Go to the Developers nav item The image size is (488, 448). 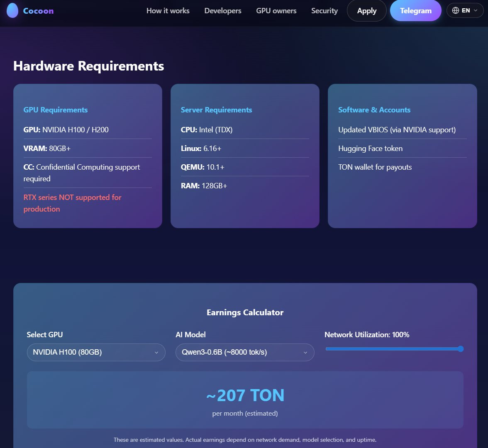coord(223,11)
